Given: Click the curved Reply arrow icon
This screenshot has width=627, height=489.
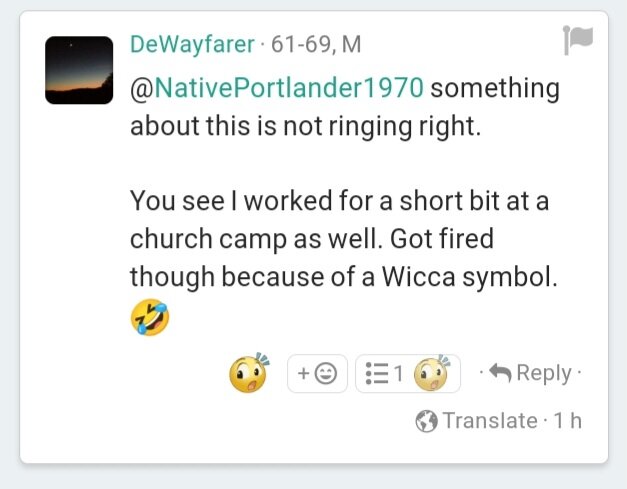Looking at the screenshot, I should tap(500, 373).
